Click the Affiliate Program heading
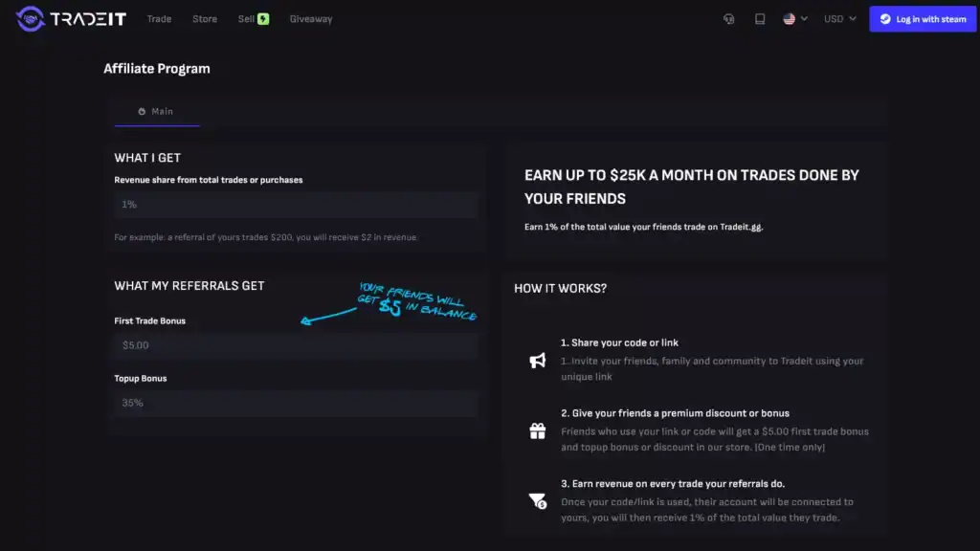Image resolution: width=980 pixels, height=551 pixels. point(157,69)
